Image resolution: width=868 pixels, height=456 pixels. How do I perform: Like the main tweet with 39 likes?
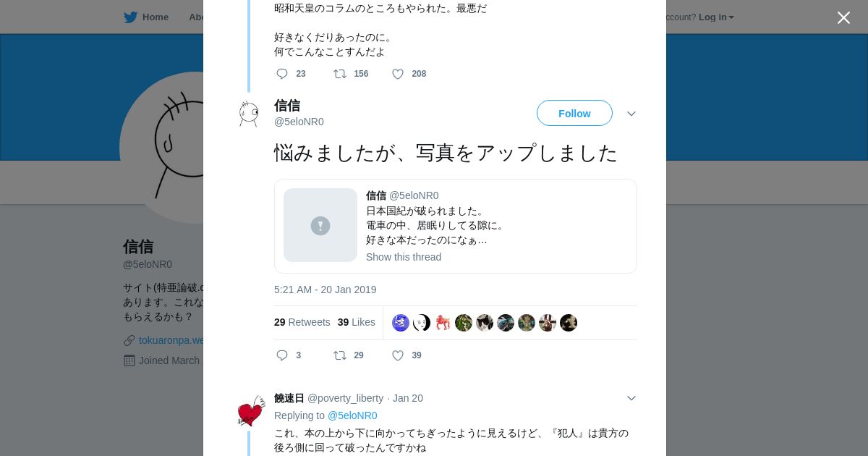(x=398, y=355)
